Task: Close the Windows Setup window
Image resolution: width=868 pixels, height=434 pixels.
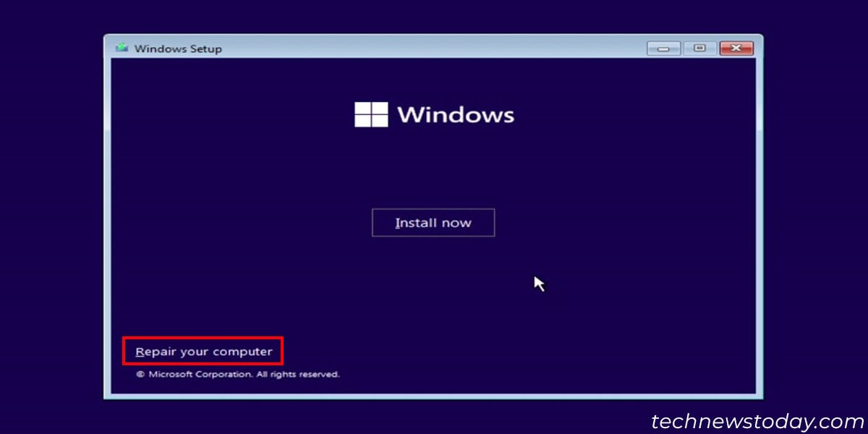Action: (737, 48)
